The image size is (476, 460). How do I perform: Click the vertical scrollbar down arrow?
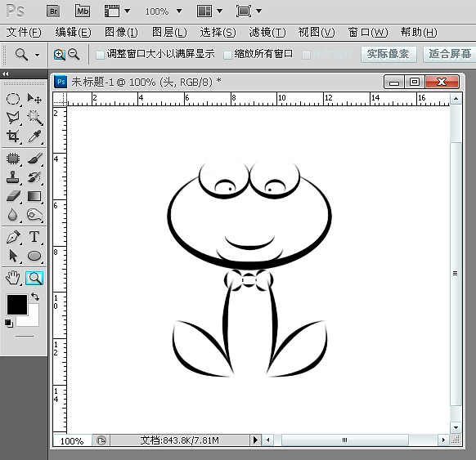pyautogui.click(x=456, y=427)
